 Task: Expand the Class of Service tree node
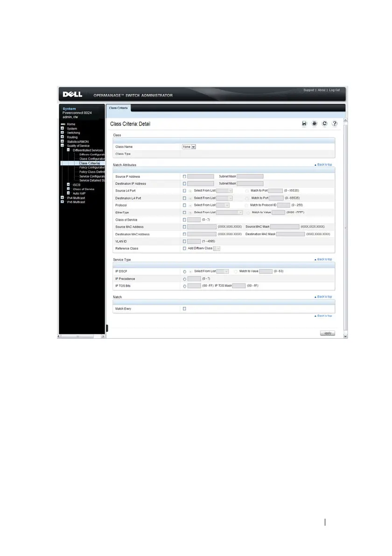(x=68, y=188)
